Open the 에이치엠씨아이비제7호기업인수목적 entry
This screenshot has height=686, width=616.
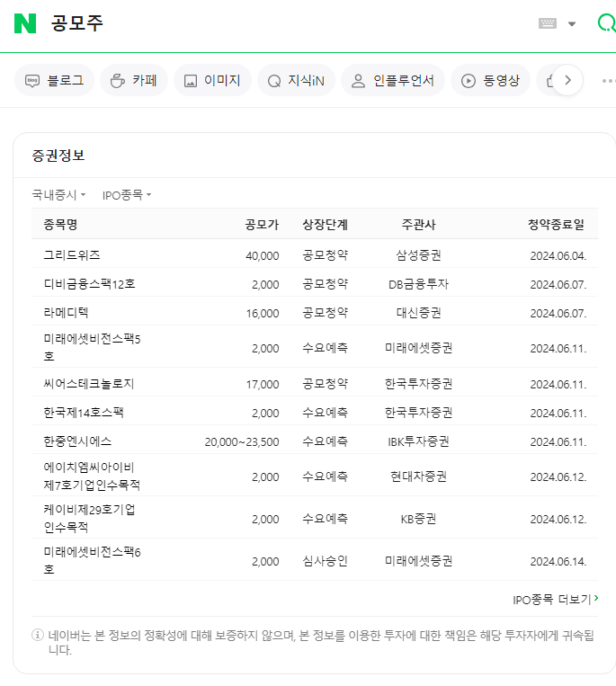click(x=92, y=476)
